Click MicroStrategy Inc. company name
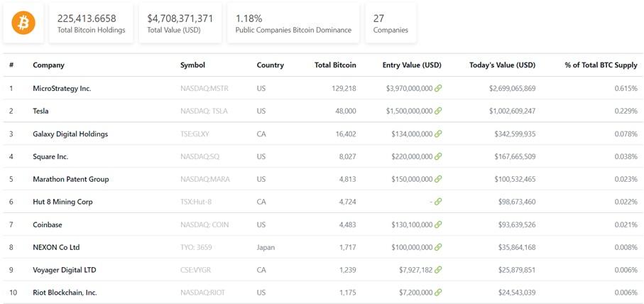Screen dimensions: 644x304 tap(62, 88)
